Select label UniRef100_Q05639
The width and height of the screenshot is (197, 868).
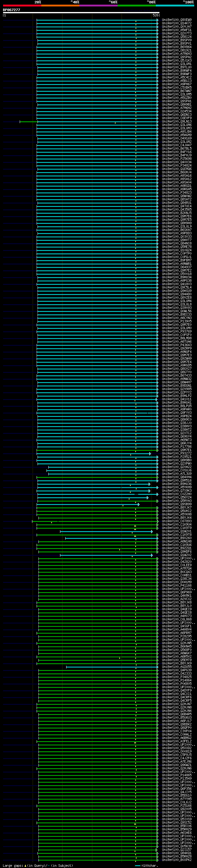[x=177, y=846]
